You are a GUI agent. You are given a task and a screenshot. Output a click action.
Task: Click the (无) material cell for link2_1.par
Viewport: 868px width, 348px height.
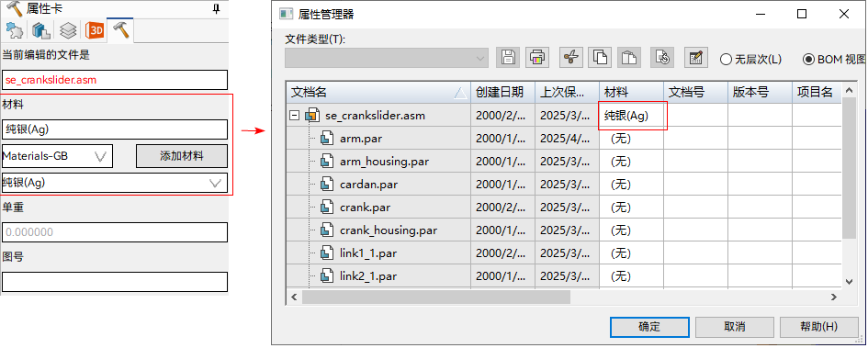631,276
